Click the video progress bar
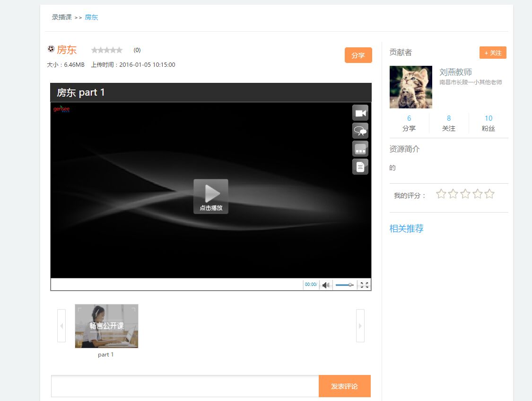The image size is (532, 401). tap(177, 285)
